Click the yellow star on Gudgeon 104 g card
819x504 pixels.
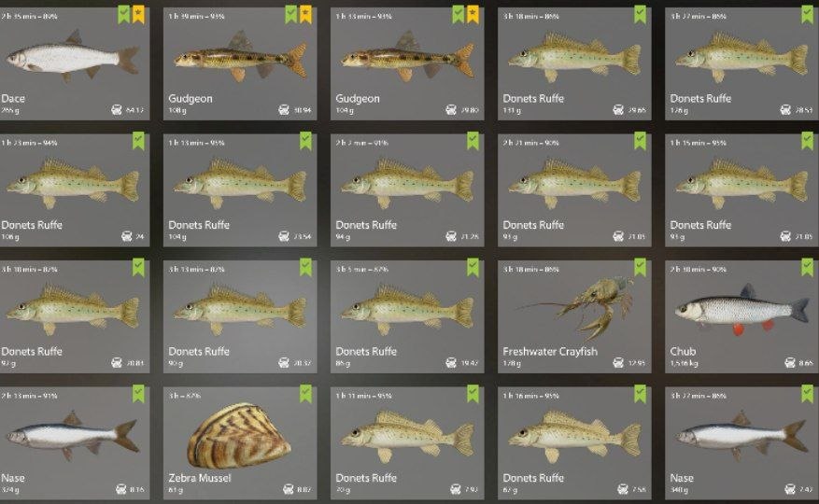click(473, 15)
